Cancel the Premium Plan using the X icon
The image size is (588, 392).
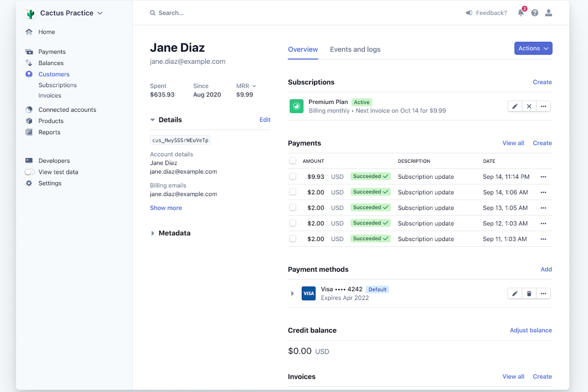coord(529,106)
